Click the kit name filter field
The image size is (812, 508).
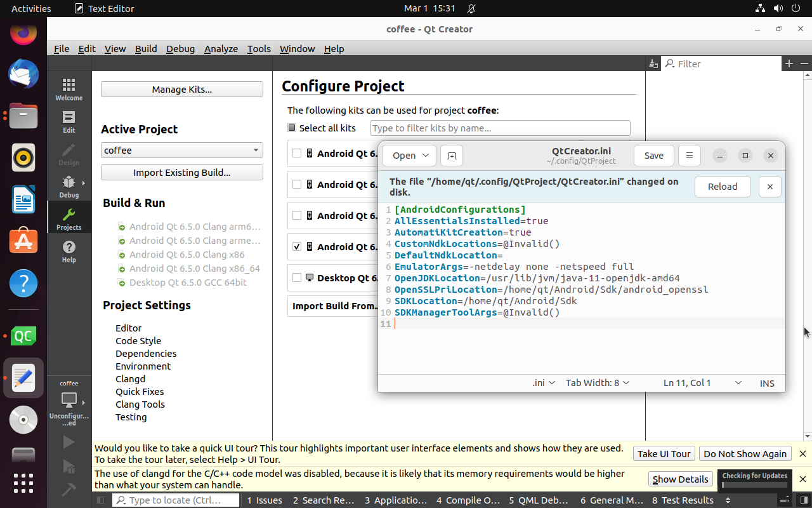(501, 128)
